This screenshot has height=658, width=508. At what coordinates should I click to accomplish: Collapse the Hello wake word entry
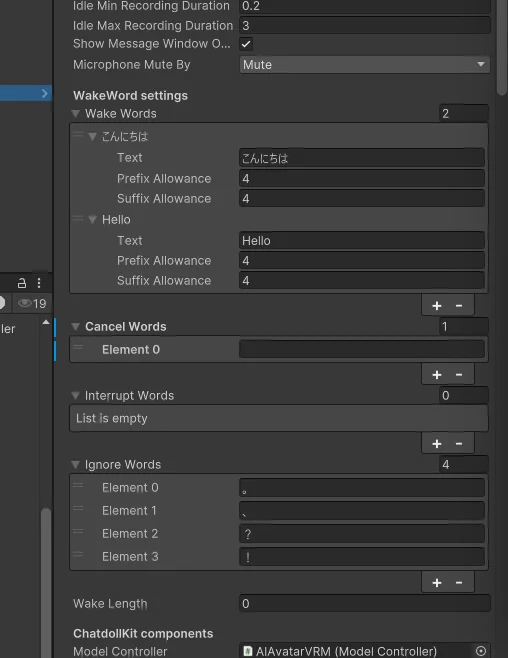coord(92,219)
